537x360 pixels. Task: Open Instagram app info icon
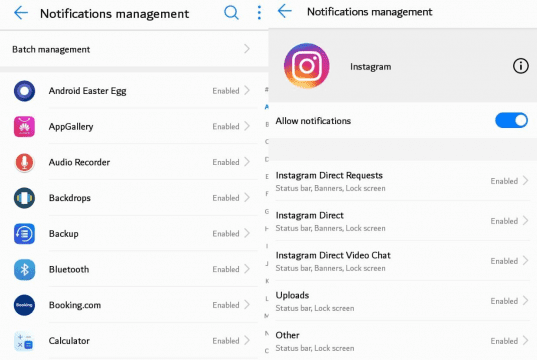point(521,66)
